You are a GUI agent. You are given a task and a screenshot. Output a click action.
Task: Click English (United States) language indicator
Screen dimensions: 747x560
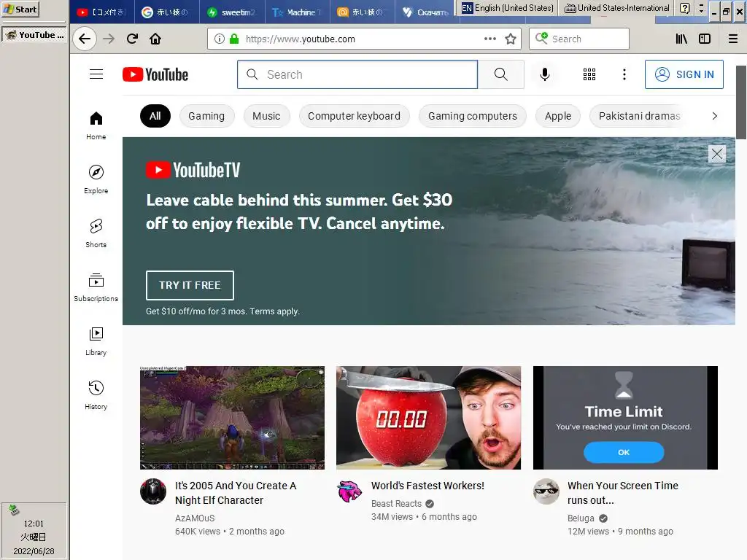[508, 8]
